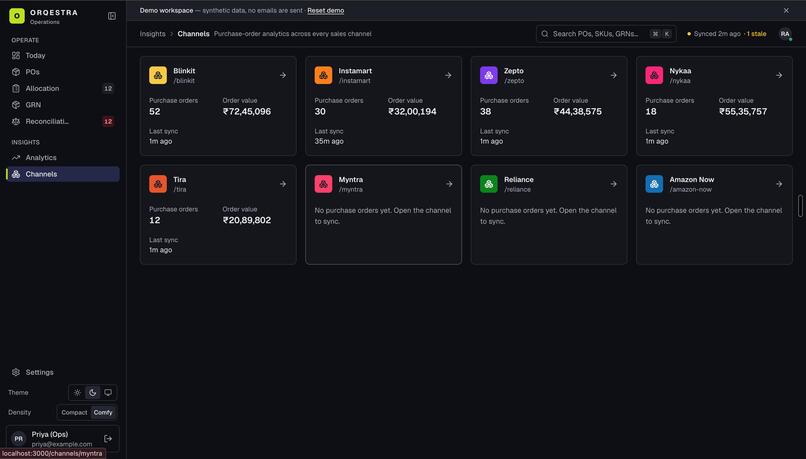Click the Amazon Now blue channel icon
This screenshot has height=459, width=806.
654,184
